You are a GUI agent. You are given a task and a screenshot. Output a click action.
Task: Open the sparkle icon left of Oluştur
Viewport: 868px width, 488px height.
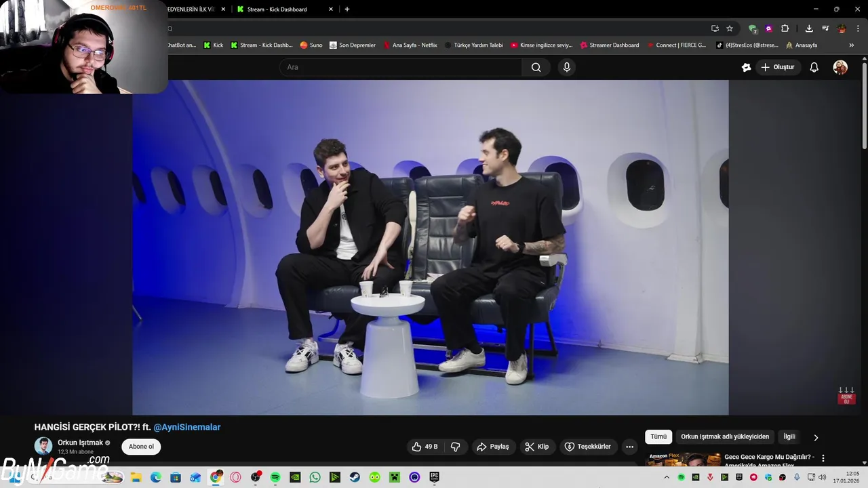tap(746, 67)
